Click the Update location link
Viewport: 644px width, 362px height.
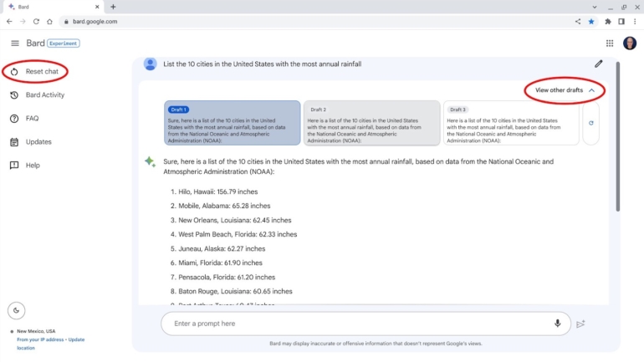point(75,339)
